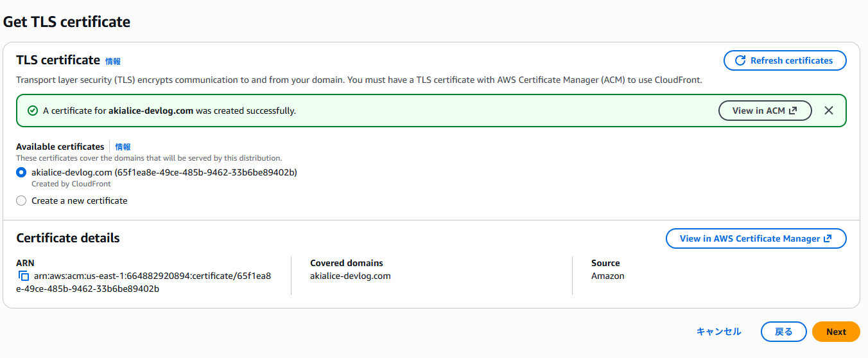Copy the certificate ARN using the copy icon

click(x=24, y=276)
